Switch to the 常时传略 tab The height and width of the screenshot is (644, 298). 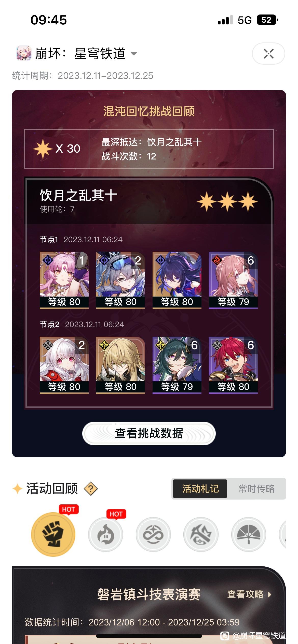click(256, 489)
